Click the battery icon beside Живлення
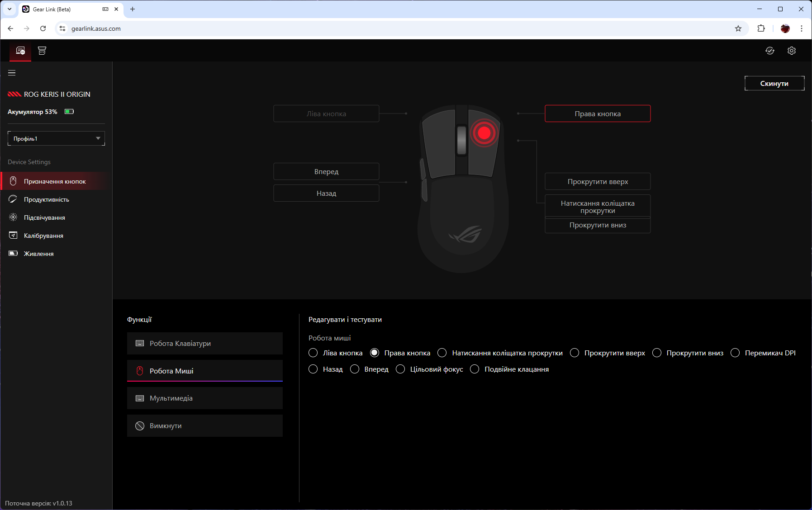The width and height of the screenshot is (812, 510). coord(14,254)
